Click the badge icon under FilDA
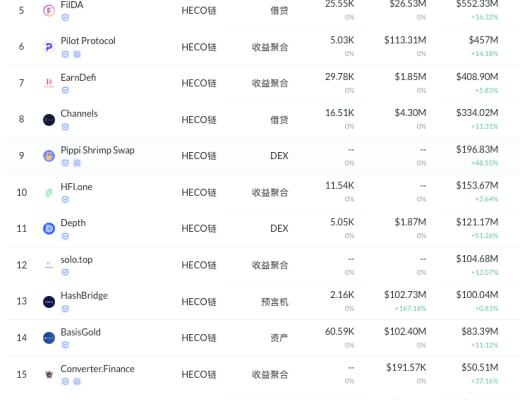Viewport: 520px width, 400px height. 65,17
